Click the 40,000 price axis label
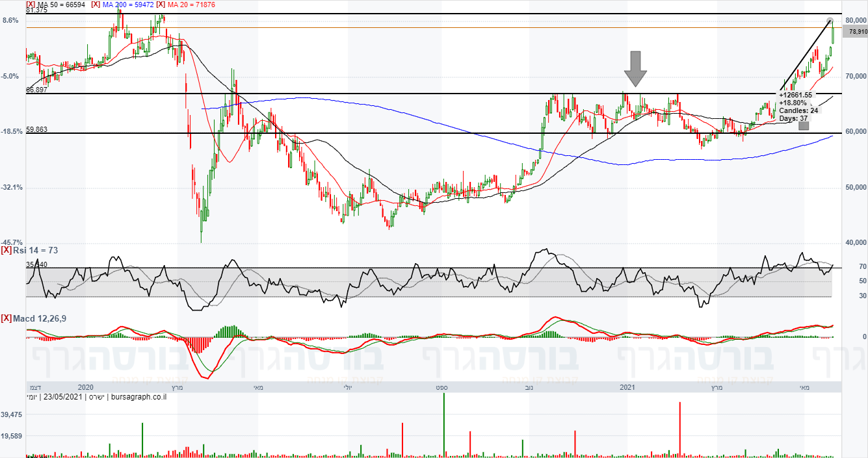This screenshot has height=458, width=868. pos(857,242)
